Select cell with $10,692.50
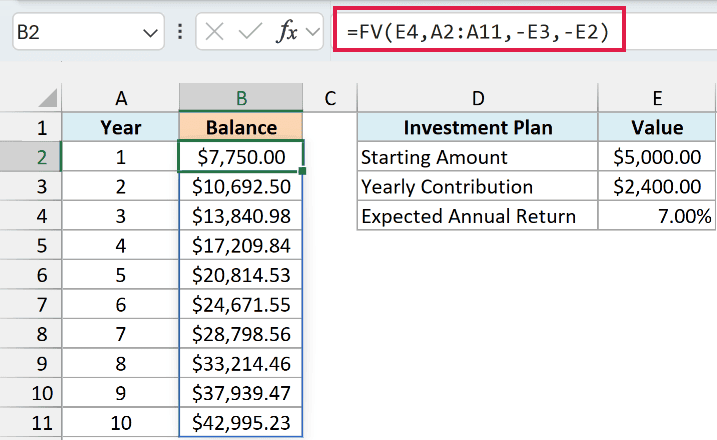Viewport: 717px width, 440px height. point(241,186)
